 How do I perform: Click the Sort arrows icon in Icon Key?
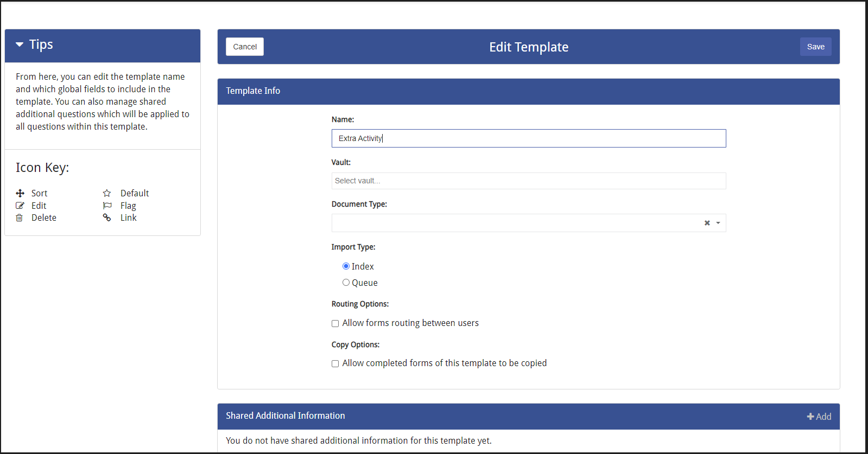click(20, 193)
